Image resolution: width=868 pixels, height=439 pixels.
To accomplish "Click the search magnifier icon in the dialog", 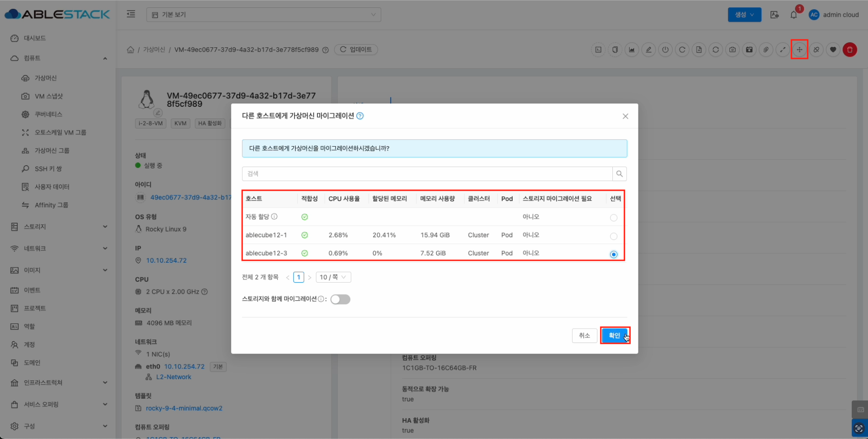I will point(619,174).
